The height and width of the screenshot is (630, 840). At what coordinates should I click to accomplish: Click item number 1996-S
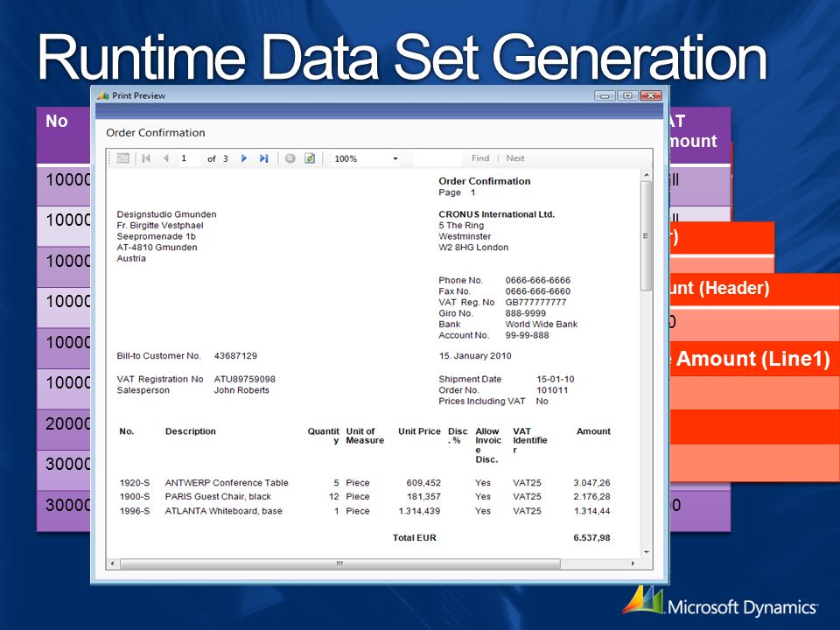pyautogui.click(x=135, y=511)
